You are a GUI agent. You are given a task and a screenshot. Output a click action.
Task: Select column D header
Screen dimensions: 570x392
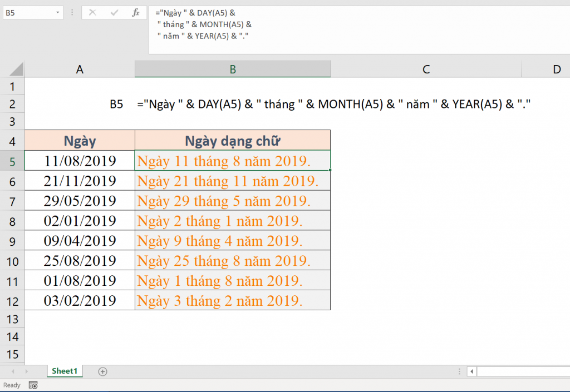click(556, 69)
